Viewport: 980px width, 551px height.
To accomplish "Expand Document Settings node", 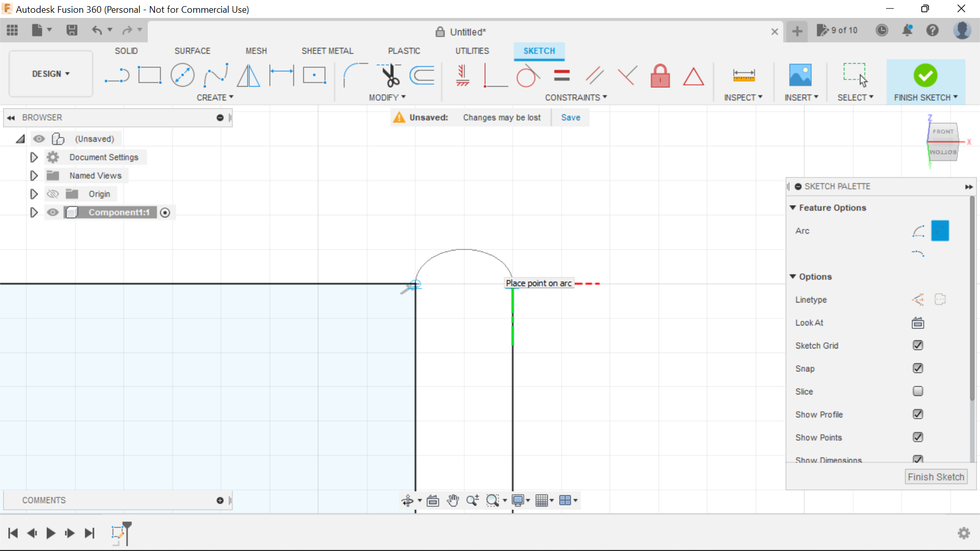I will (x=34, y=157).
